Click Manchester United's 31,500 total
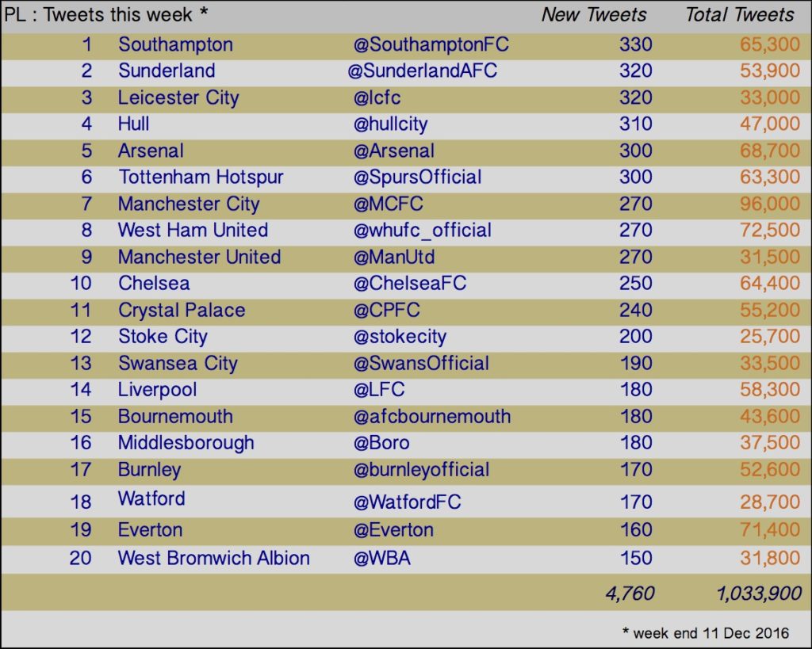 pos(769,258)
